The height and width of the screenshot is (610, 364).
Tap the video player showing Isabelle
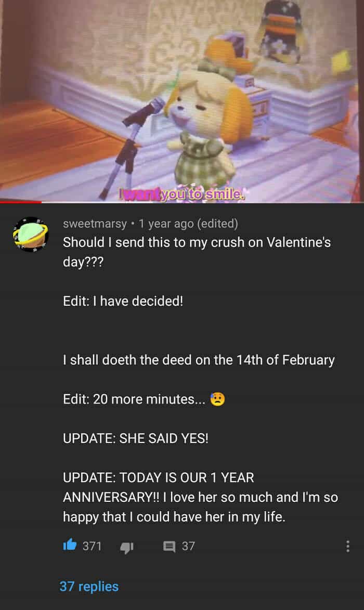click(182, 100)
